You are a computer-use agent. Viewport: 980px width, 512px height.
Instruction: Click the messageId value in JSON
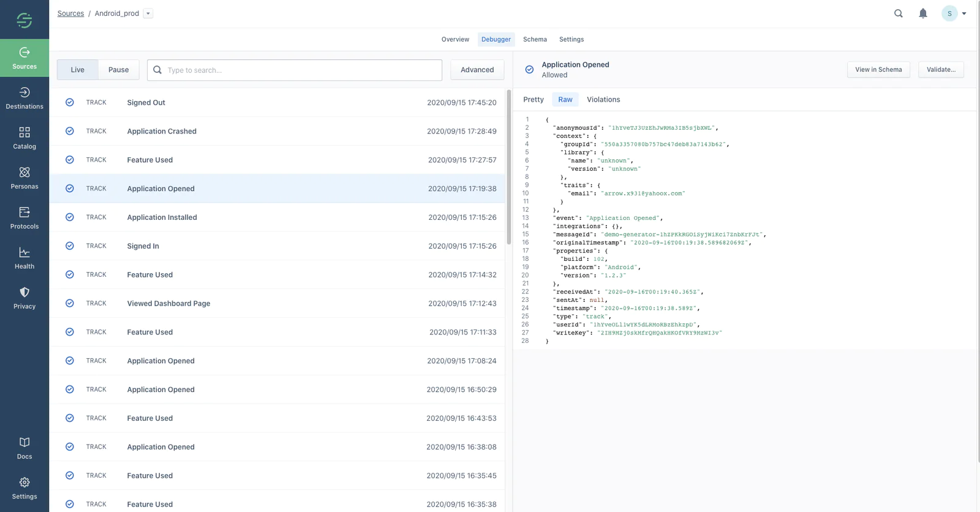[681, 235]
